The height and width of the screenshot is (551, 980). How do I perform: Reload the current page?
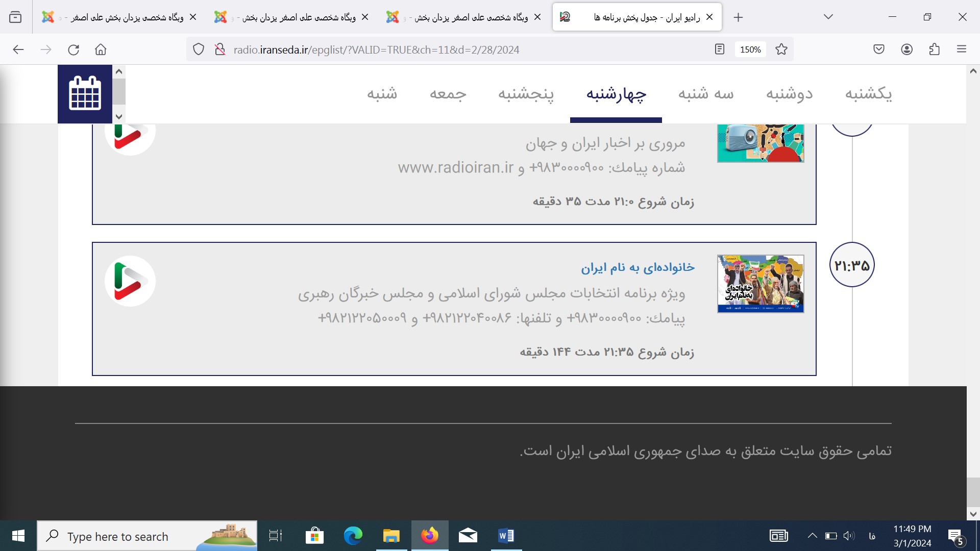(x=73, y=49)
